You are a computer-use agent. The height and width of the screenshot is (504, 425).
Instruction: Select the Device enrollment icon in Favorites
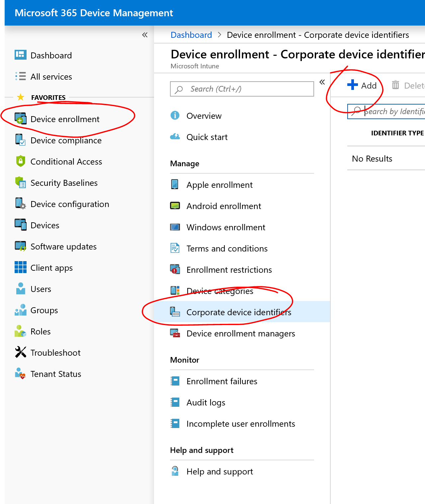tap(20, 119)
